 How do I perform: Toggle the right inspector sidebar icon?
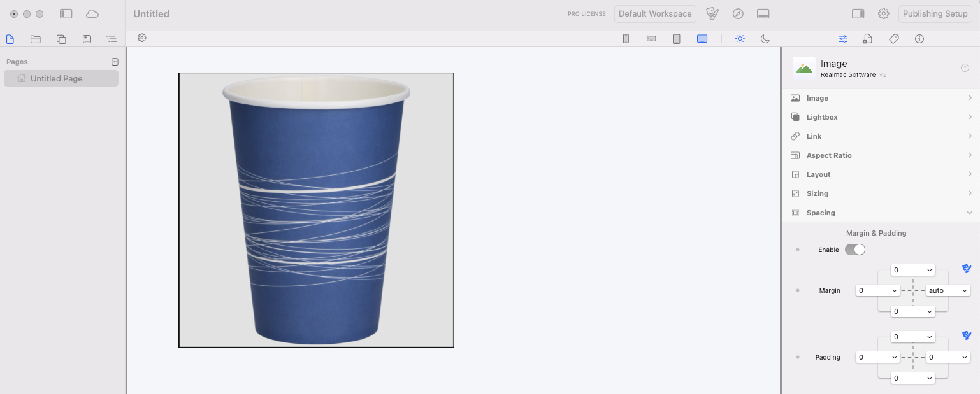click(x=858, y=13)
